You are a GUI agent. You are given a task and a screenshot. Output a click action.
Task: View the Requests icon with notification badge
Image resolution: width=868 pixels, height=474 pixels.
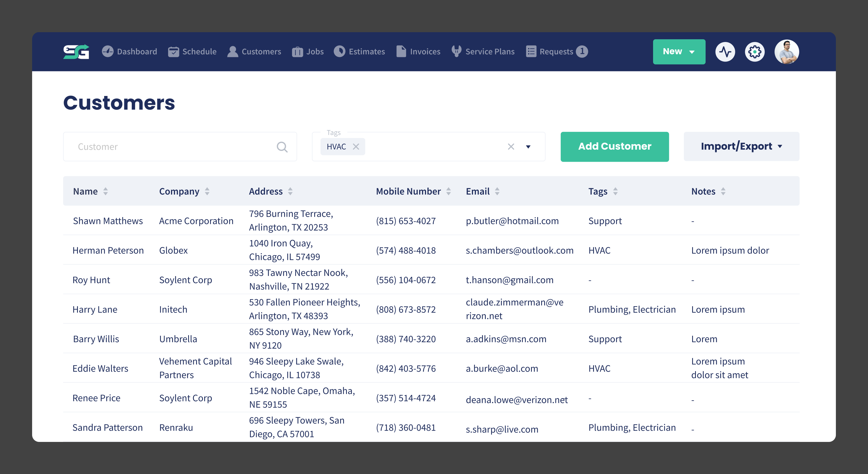[x=531, y=51]
